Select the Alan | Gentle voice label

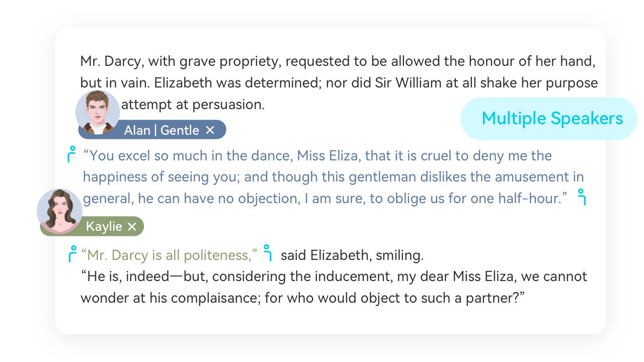pos(161,130)
